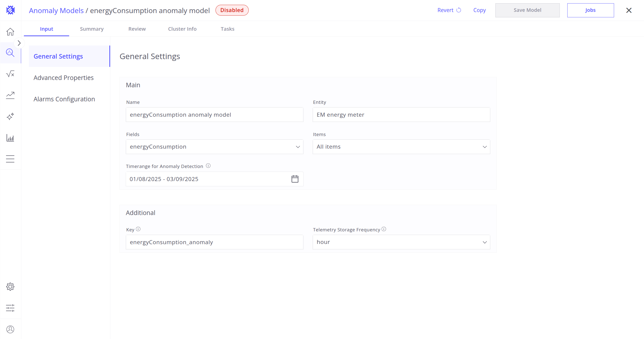Open the square root formula icon

pos(10,74)
